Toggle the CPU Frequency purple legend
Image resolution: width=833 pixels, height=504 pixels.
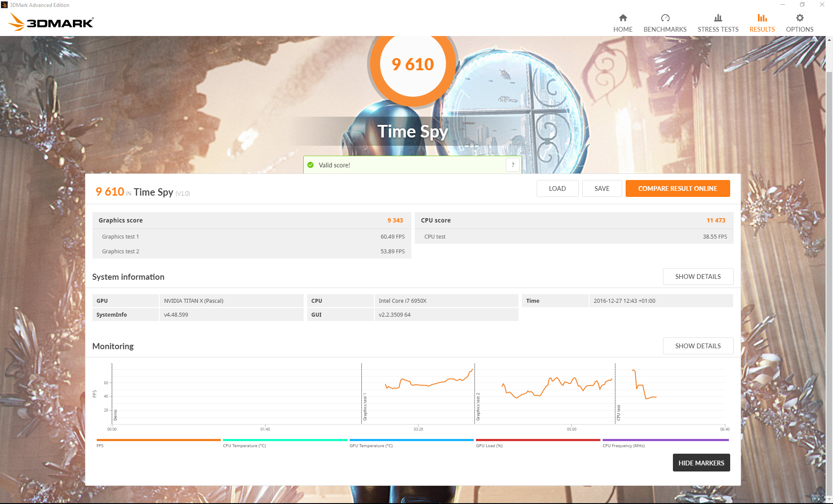(x=666, y=440)
